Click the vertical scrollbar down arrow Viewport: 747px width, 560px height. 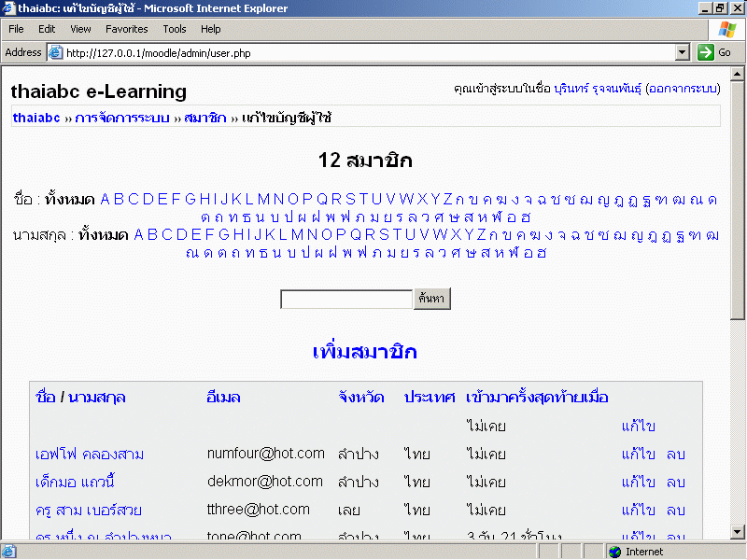tap(739, 533)
